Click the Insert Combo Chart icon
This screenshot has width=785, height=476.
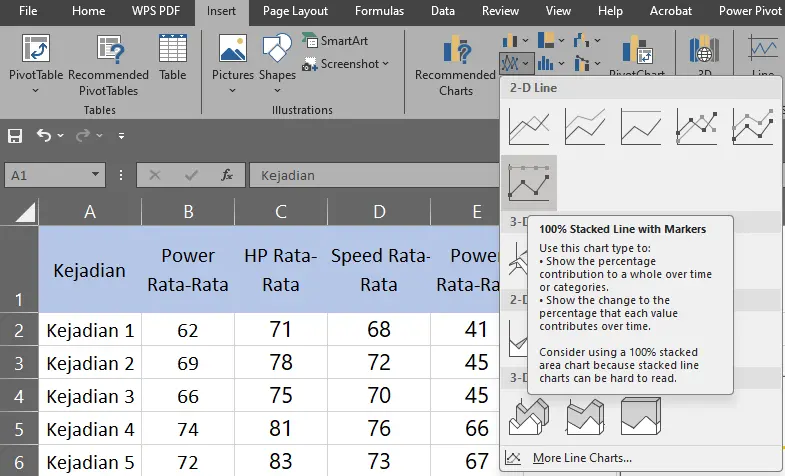(x=581, y=63)
